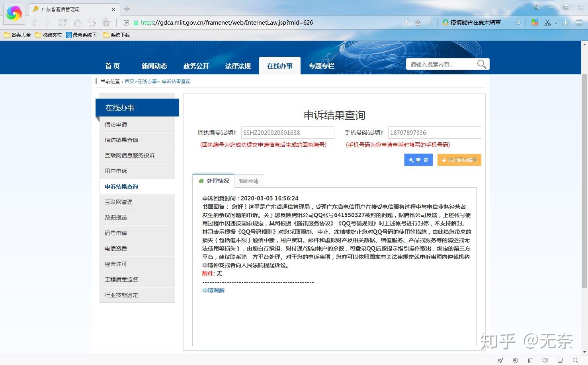Click the zoom magnifier icon in status bar

point(575,360)
